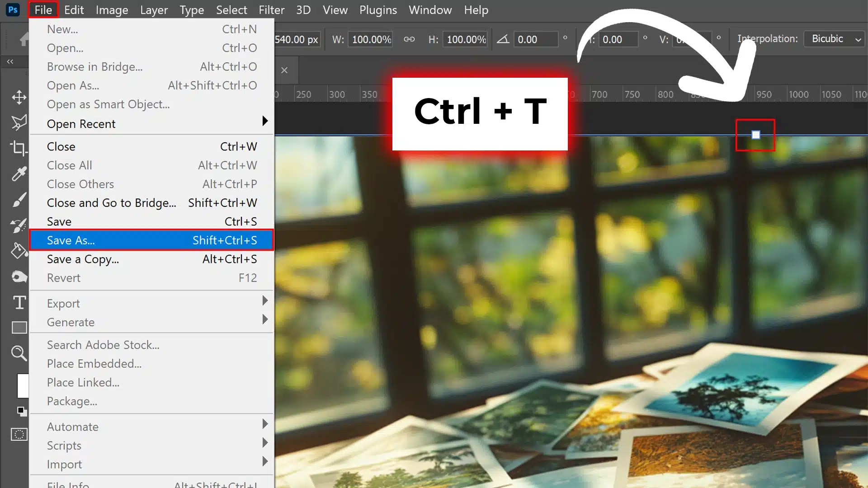This screenshot has height=488, width=868.
Task: Toggle Quick Mask mode icon
Action: [19, 434]
